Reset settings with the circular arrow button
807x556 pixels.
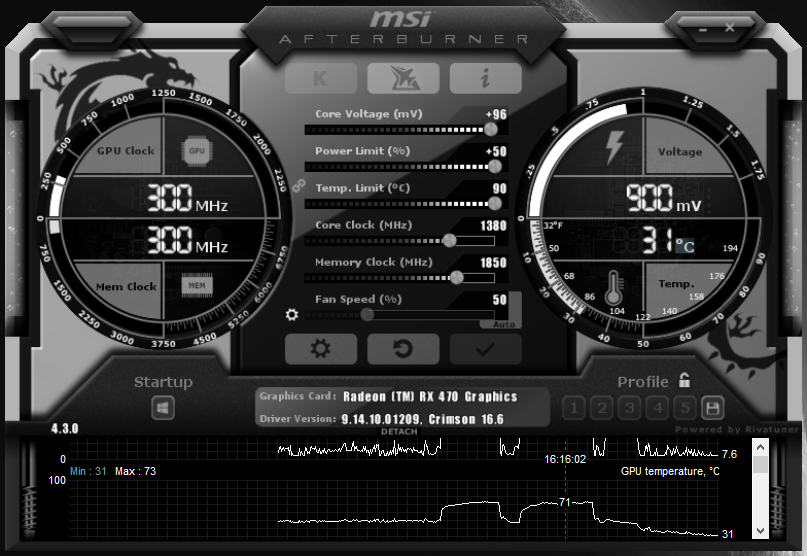403,349
